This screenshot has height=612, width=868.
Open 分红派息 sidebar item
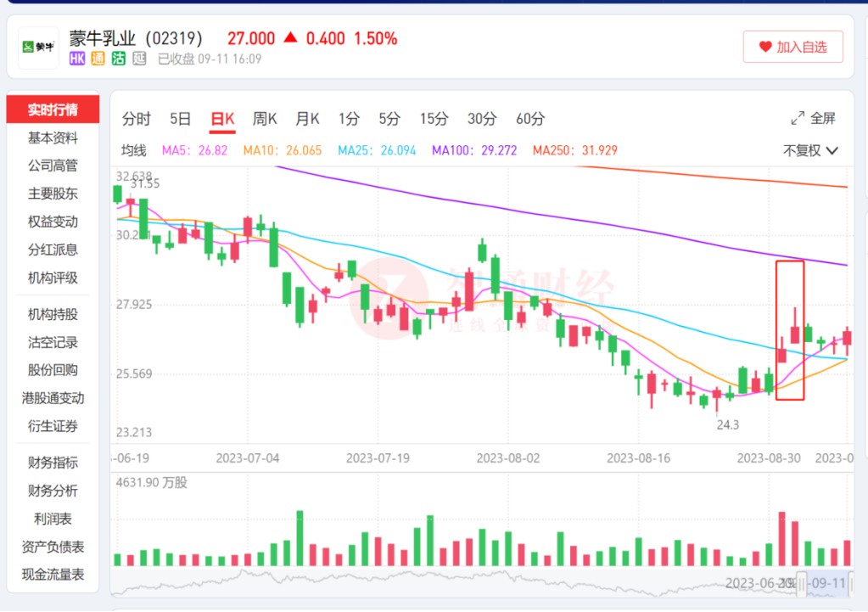click(x=53, y=250)
